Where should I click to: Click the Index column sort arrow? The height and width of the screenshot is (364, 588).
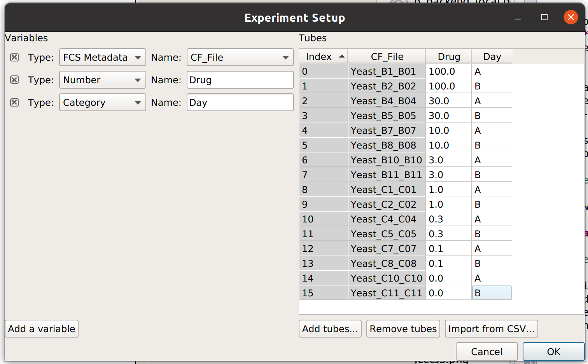(x=342, y=56)
